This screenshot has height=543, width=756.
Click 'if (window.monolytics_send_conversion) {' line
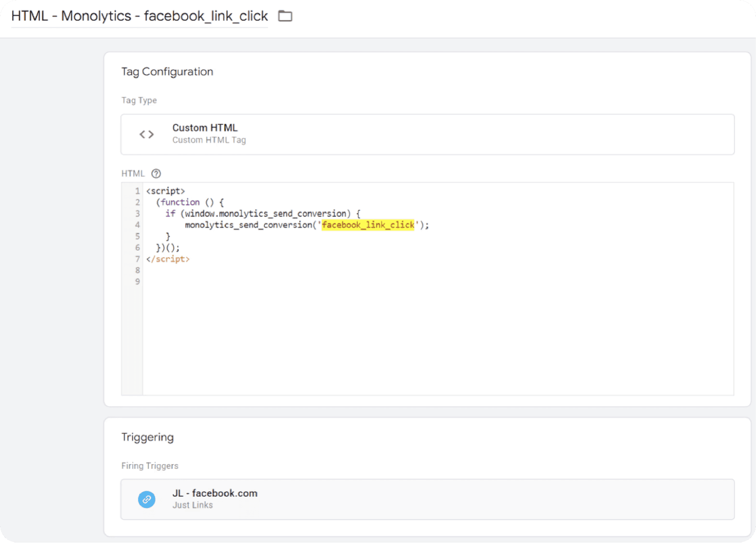click(x=262, y=213)
